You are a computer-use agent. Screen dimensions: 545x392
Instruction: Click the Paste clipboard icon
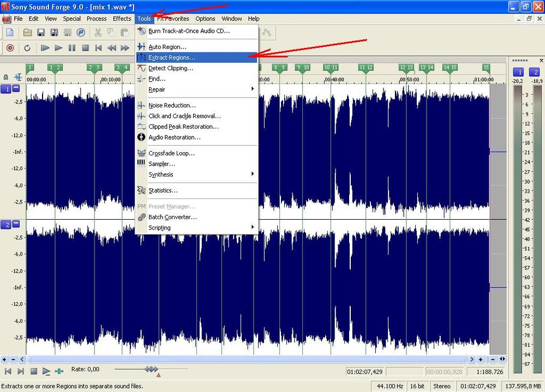pos(124,32)
